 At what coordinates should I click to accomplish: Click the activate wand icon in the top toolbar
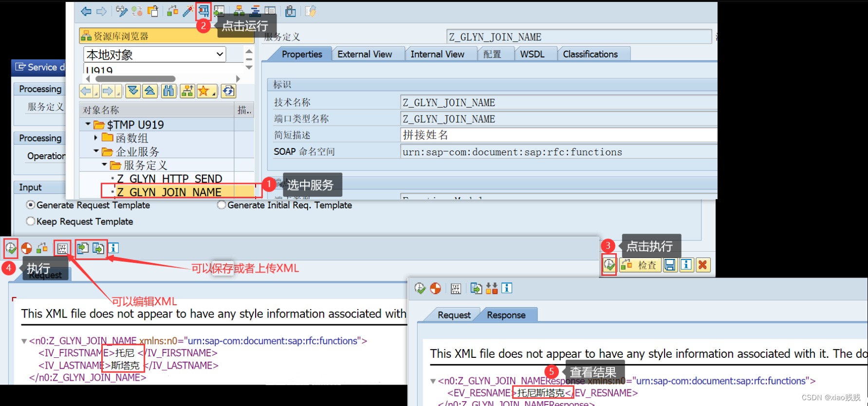[187, 11]
